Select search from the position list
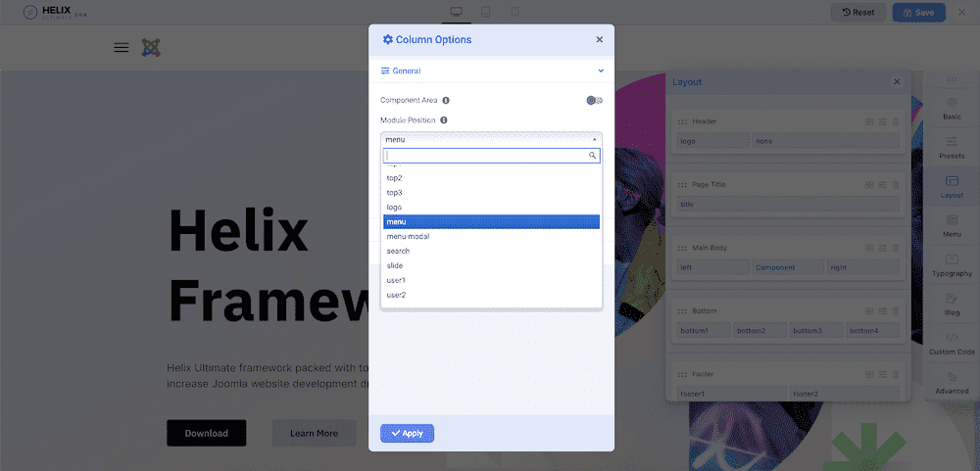 point(491,251)
